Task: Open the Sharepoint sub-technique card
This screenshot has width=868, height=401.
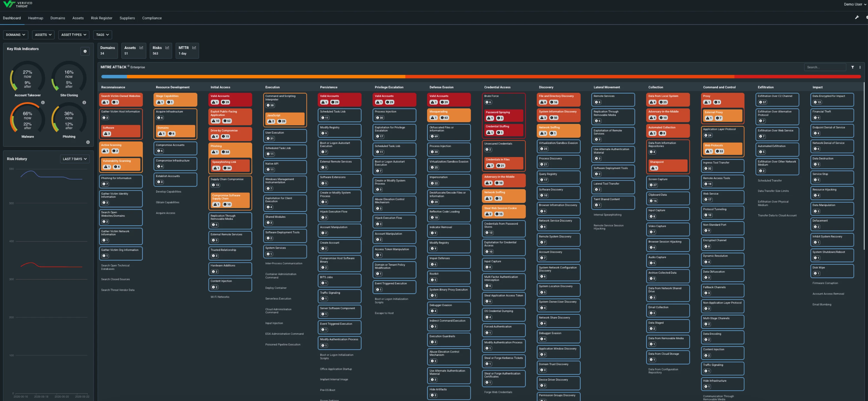Action: coord(668,165)
